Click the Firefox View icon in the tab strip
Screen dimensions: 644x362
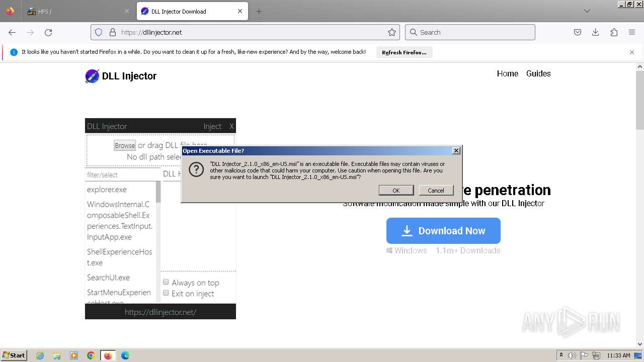10,11
